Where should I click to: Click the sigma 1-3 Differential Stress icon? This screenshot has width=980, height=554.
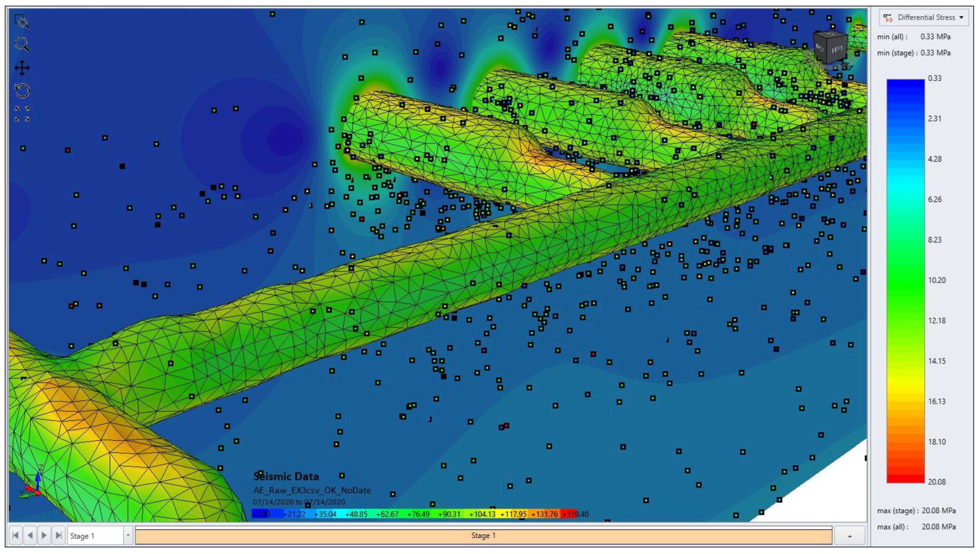coord(888,17)
